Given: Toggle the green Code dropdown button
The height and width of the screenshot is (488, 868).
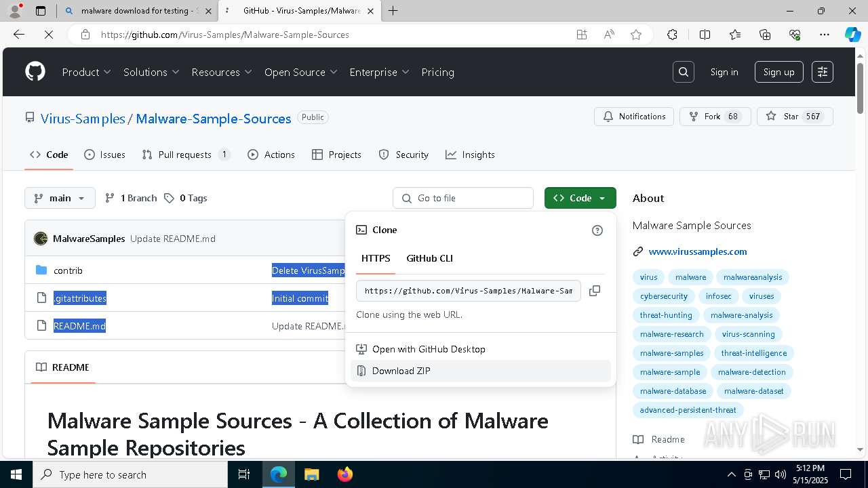Looking at the screenshot, I should pyautogui.click(x=580, y=198).
